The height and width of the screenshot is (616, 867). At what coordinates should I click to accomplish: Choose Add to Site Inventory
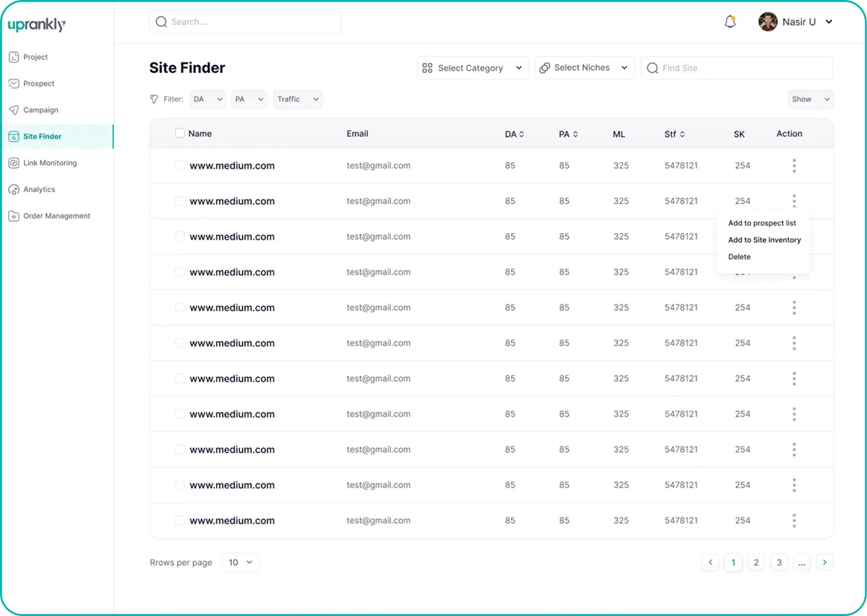(x=764, y=240)
